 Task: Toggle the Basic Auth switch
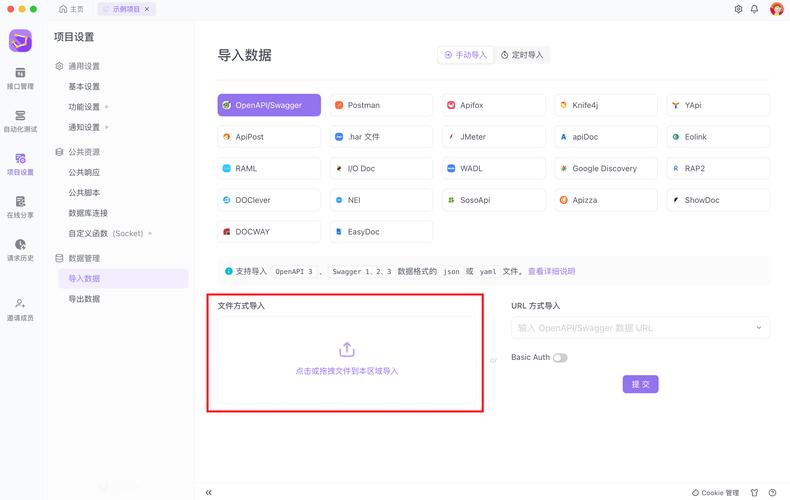[x=560, y=357]
